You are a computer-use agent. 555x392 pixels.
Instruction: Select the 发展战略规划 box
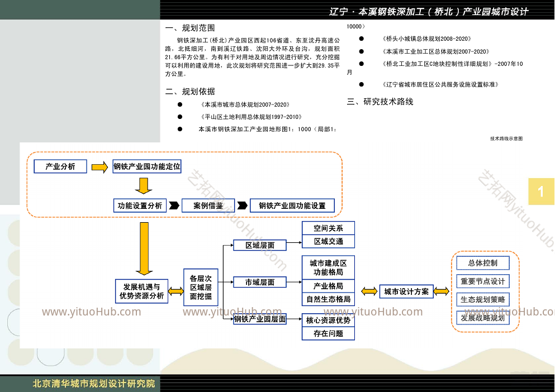[x=483, y=318]
